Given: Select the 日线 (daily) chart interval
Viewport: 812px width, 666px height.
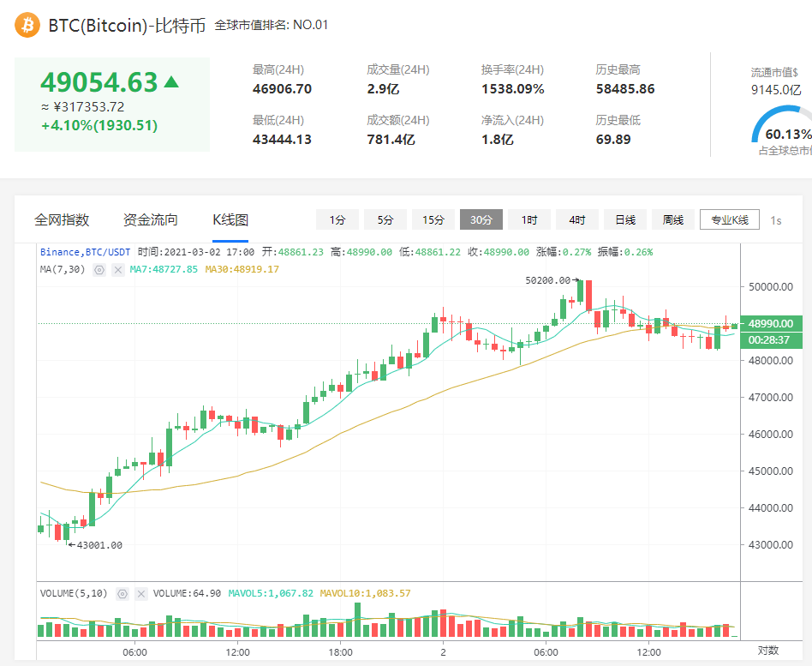Looking at the screenshot, I should click(624, 219).
